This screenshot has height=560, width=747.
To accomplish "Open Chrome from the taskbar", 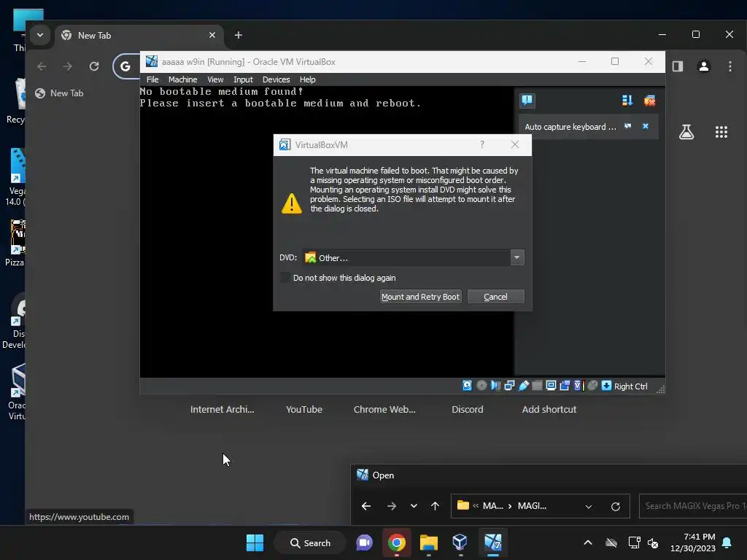I will (396, 542).
